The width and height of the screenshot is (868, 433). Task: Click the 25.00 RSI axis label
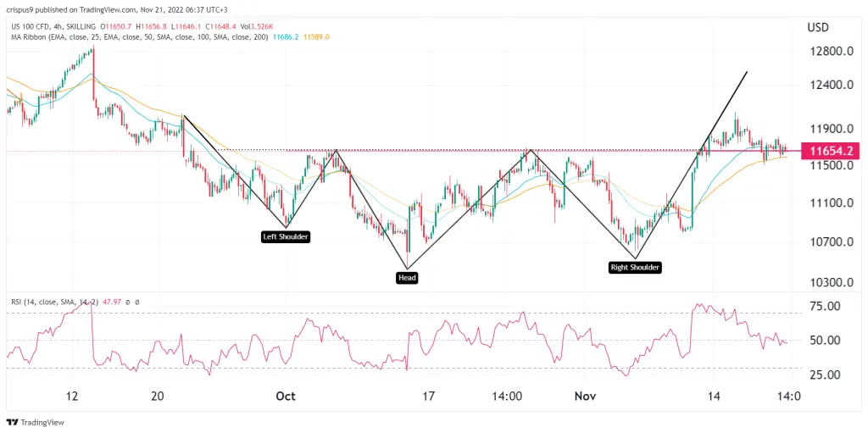click(x=826, y=375)
